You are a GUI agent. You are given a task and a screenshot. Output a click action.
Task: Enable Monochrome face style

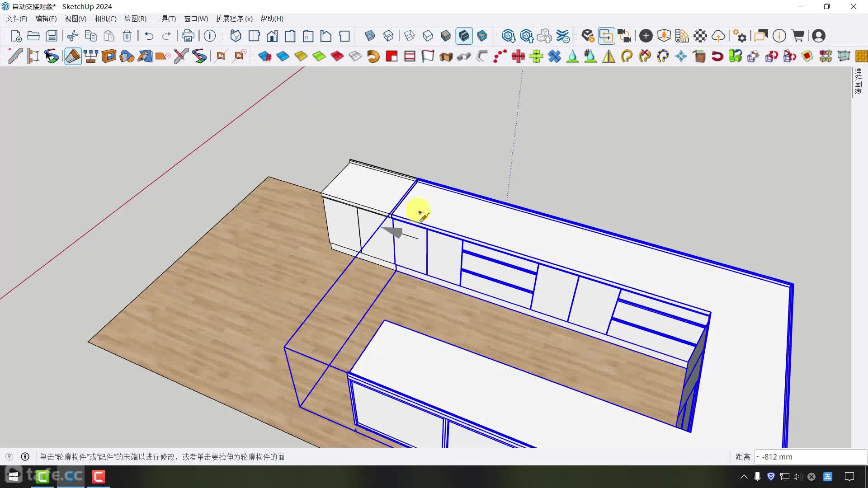tap(482, 36)
